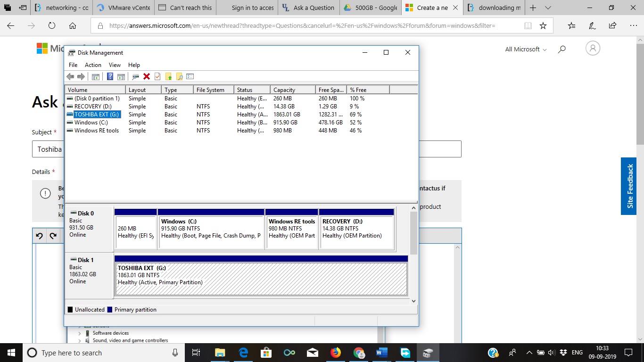This screenshot has width=644, height=362.
Task: Open the Action menu in Disk Management
Action: pos(93,65)
